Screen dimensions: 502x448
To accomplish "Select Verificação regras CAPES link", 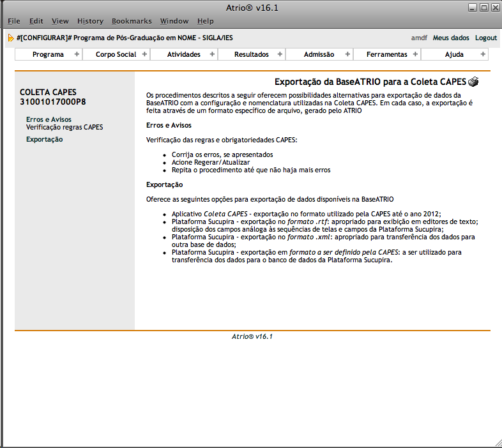I will point(65,127).
